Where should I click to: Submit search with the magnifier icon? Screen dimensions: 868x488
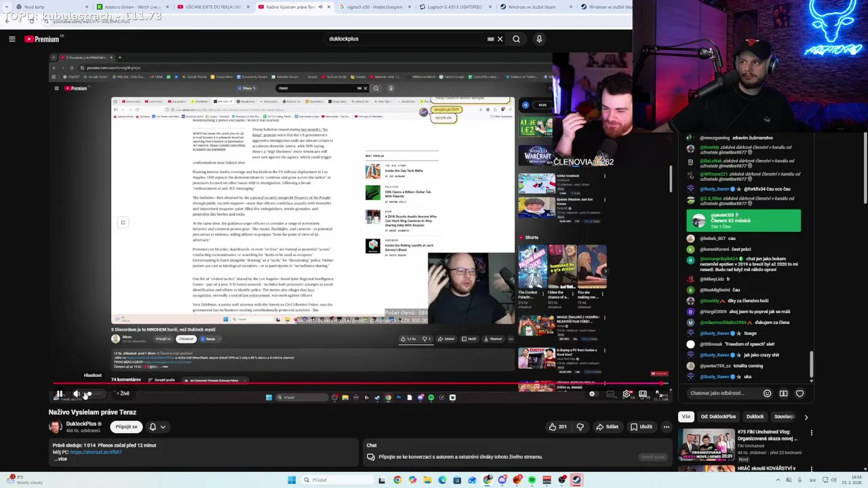[516, 39]
